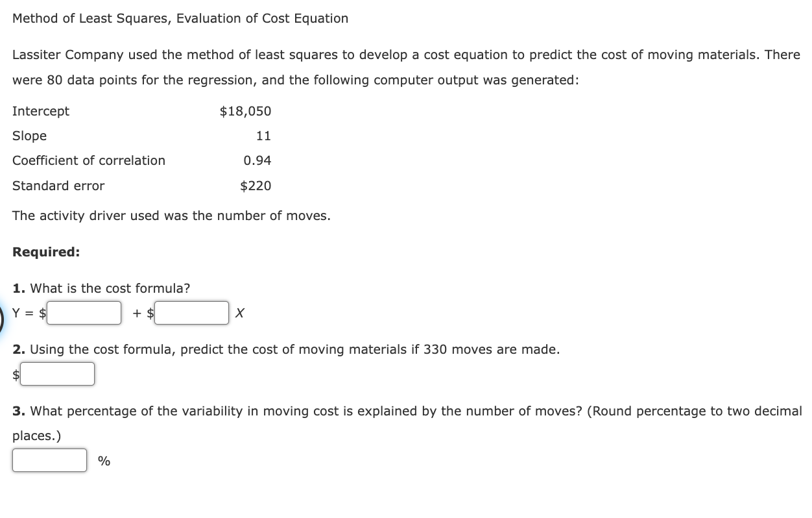
Task: Select the Coefficient of correlation value 0.94
Action: (257, 160)
